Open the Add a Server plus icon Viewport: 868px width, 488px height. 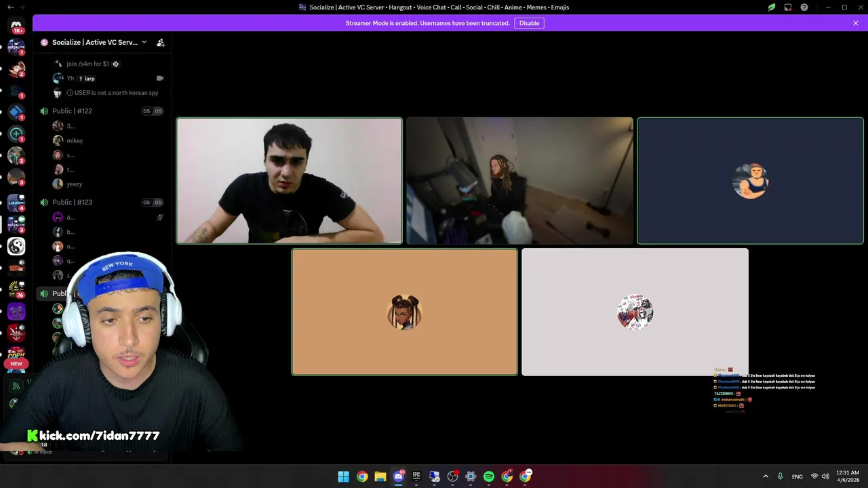16,134
